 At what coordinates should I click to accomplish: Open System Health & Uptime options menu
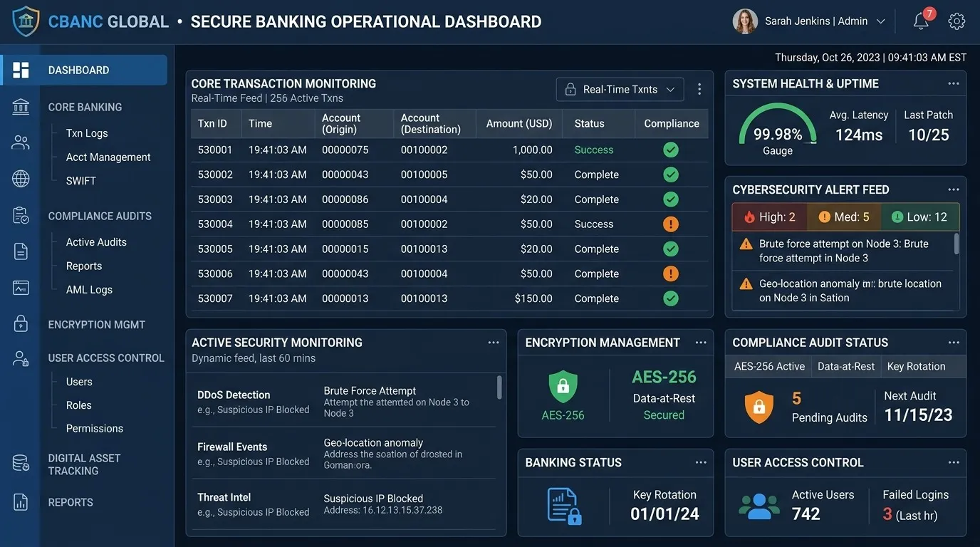tap(954, 83)
